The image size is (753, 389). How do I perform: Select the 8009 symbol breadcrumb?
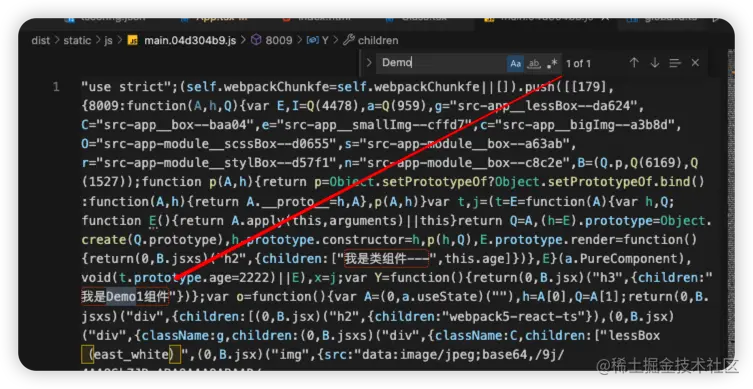click(279, 40)
